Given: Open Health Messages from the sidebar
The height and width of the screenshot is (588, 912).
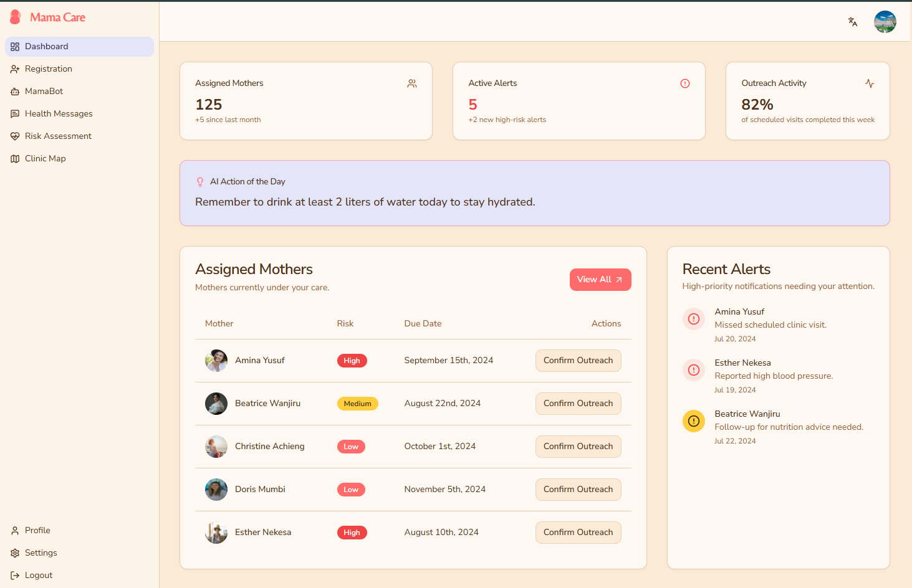Looking at the screenshot, I should coord(59,114).
